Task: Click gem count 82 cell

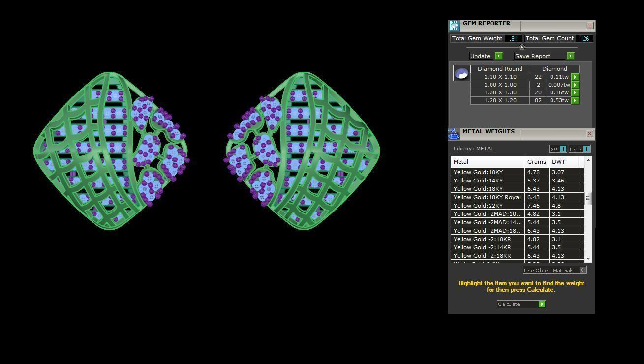Action: point(538,100)
